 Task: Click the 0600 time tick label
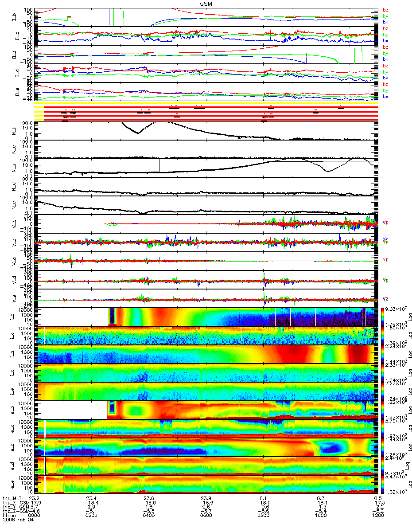tap(206, 516)
